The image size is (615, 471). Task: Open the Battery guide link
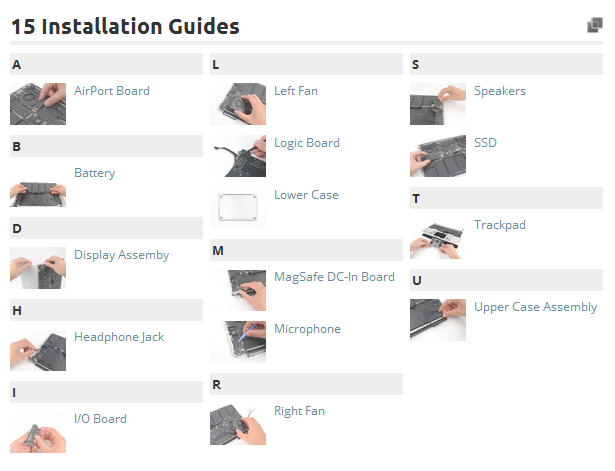[x=95, y=173]
